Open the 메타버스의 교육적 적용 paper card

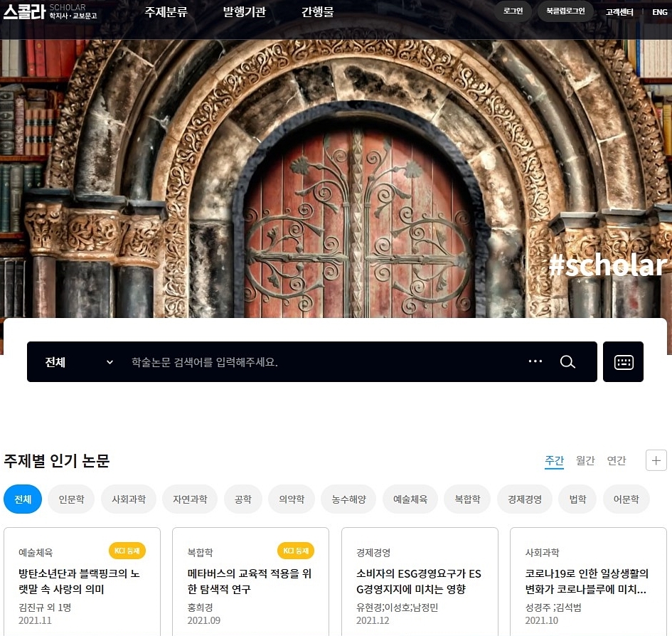click(250, 581)
